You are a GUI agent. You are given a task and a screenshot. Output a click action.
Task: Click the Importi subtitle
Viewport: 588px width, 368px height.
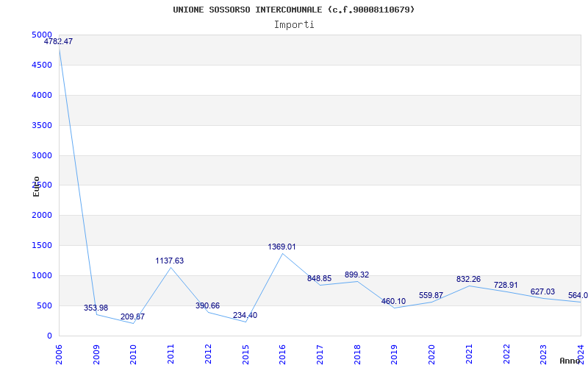(x=294, y=25)
